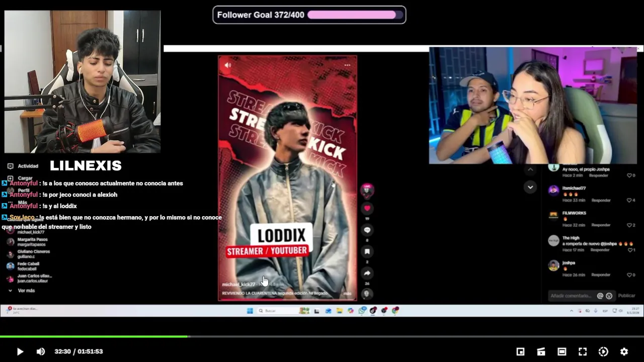Viewport: 644px width, 362px height.
Task: Open Margarita Pasos followed account
Action: tap(28, 242)
